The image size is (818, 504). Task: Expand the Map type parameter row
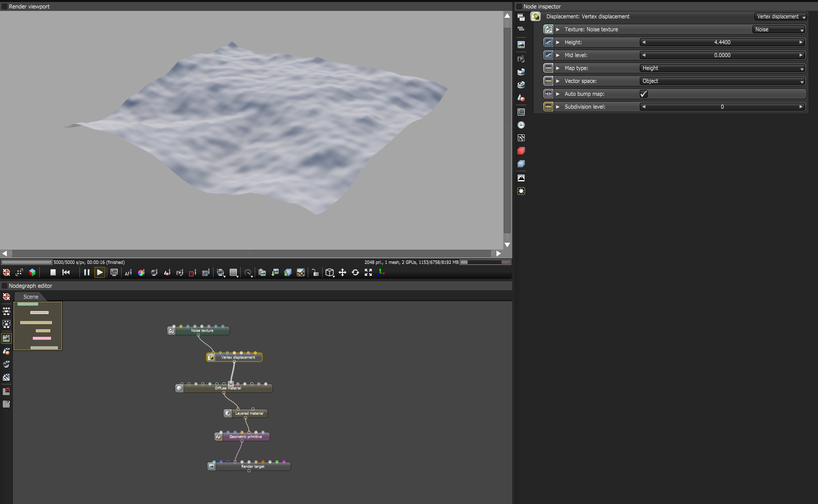coord(558,68)
